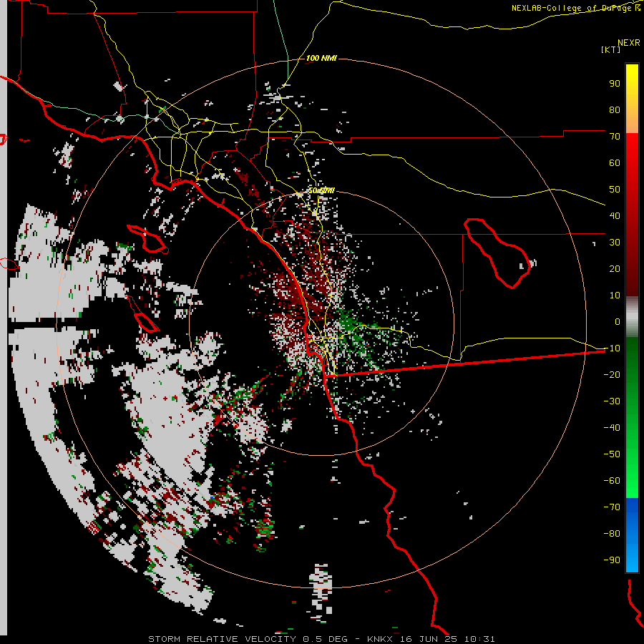Screen dimensions: 644x644
Task: Click the positive 40 knot scale value
Action: pos(615,216)
